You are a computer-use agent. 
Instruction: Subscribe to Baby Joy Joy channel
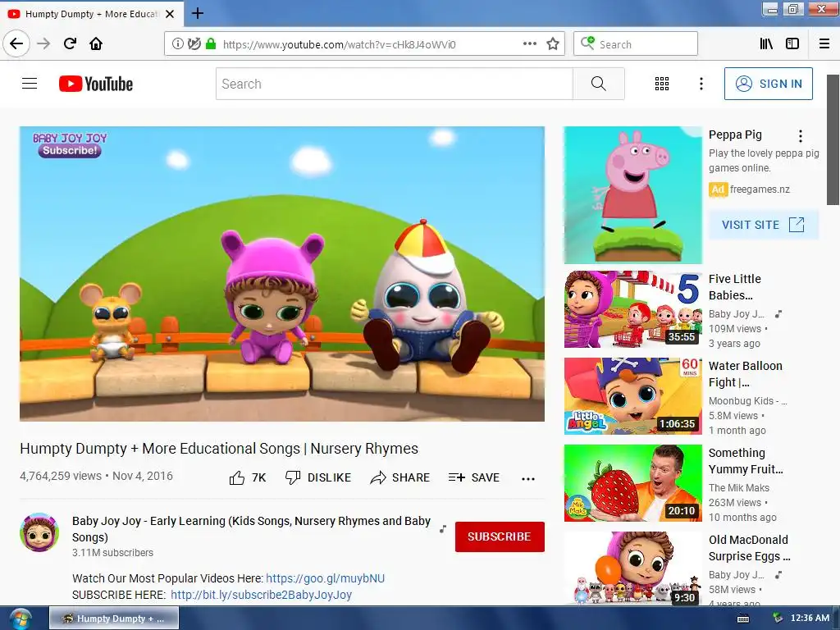[x=500, y=536]
